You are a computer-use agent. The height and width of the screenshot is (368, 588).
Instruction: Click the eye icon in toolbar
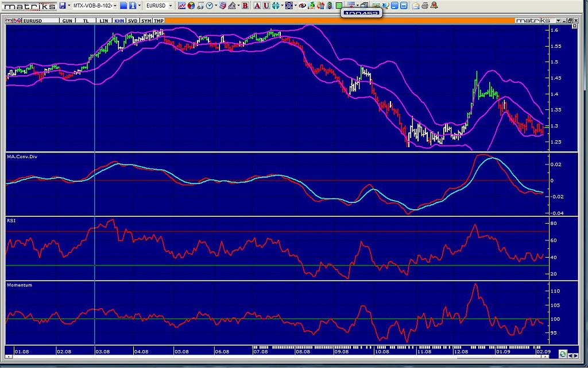pyautogui.click(x=302, y=6)
